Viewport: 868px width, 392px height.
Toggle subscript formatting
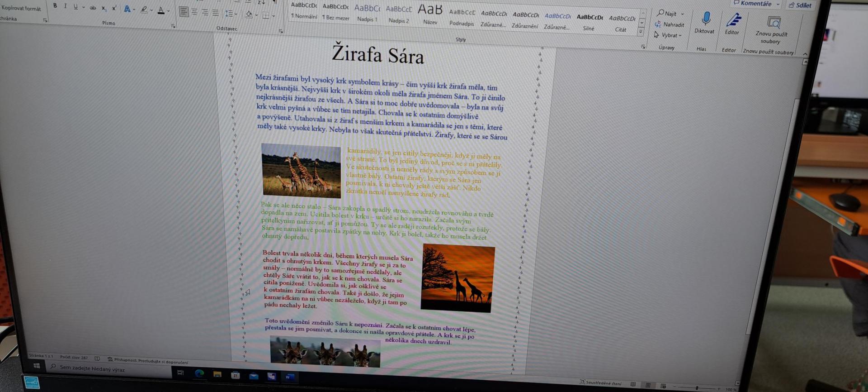pyautogui.click(x=104, y=8)
